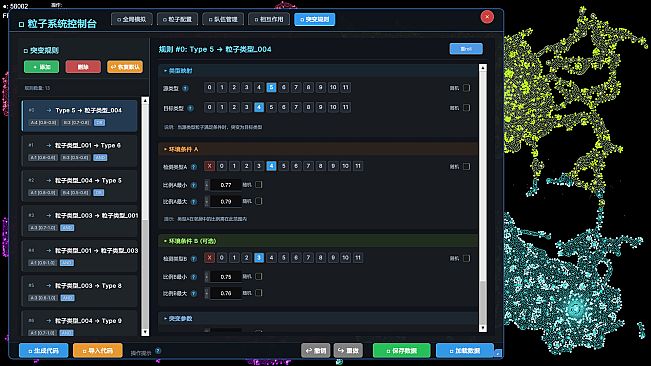The height and width of the screenshot is (366, 651).
Task: Click the green 保存数据 button
Action: (x=401, y=351)
